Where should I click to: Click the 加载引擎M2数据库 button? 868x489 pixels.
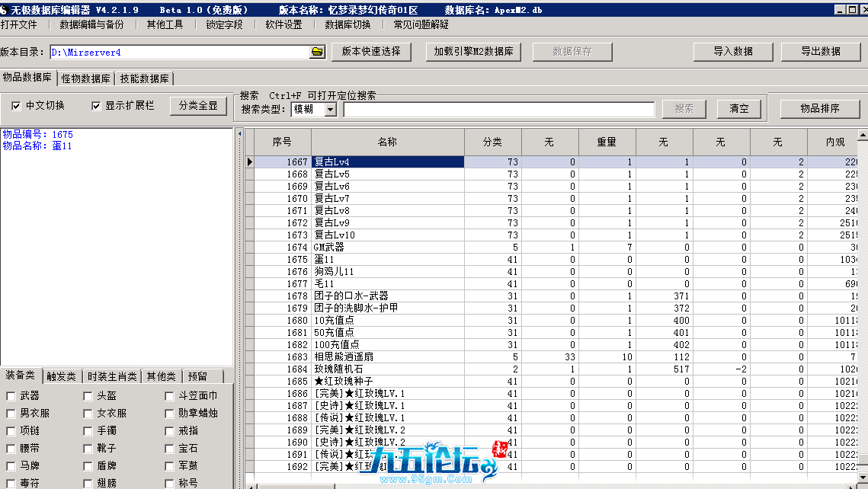(473, 52)
